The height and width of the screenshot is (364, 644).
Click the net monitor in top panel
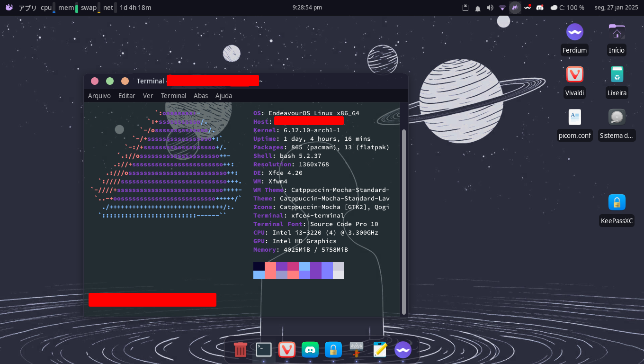tap(109, 8)
